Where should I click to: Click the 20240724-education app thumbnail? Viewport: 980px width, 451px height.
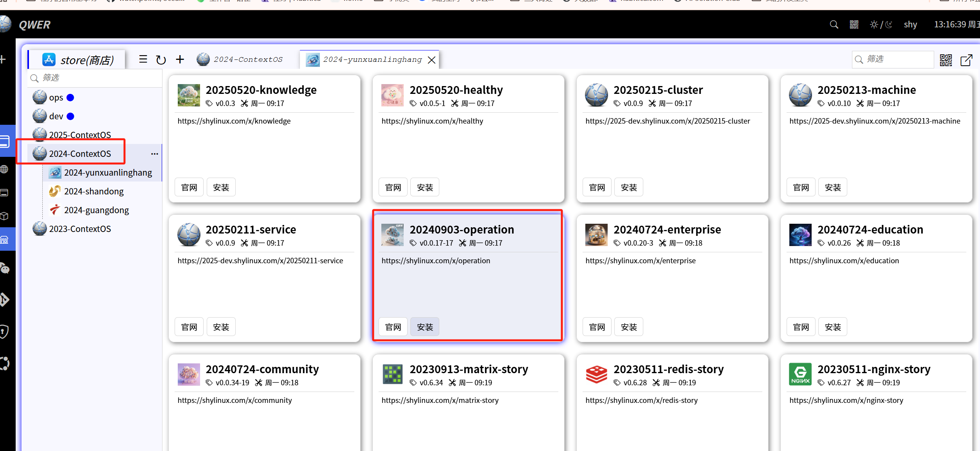[x=800, y=235]
